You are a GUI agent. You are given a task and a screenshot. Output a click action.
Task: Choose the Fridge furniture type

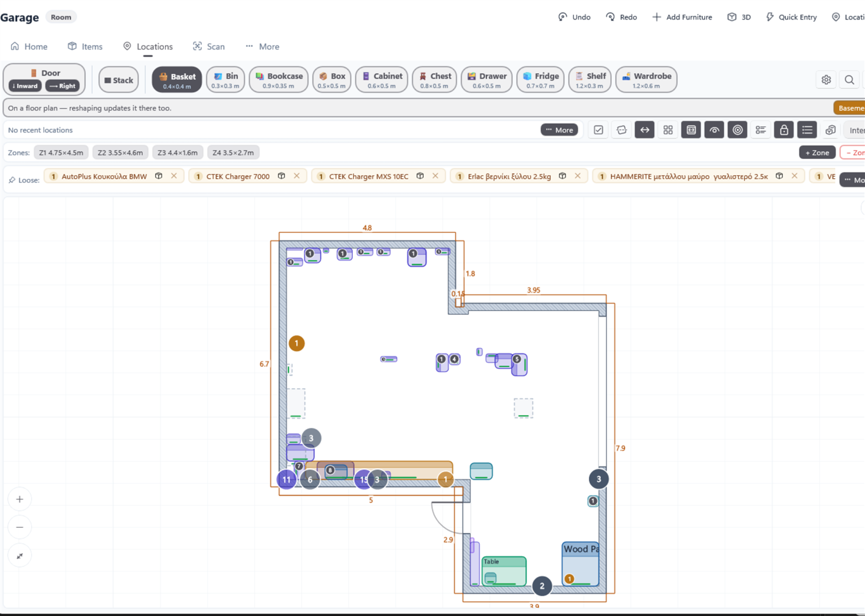(540, 80)
